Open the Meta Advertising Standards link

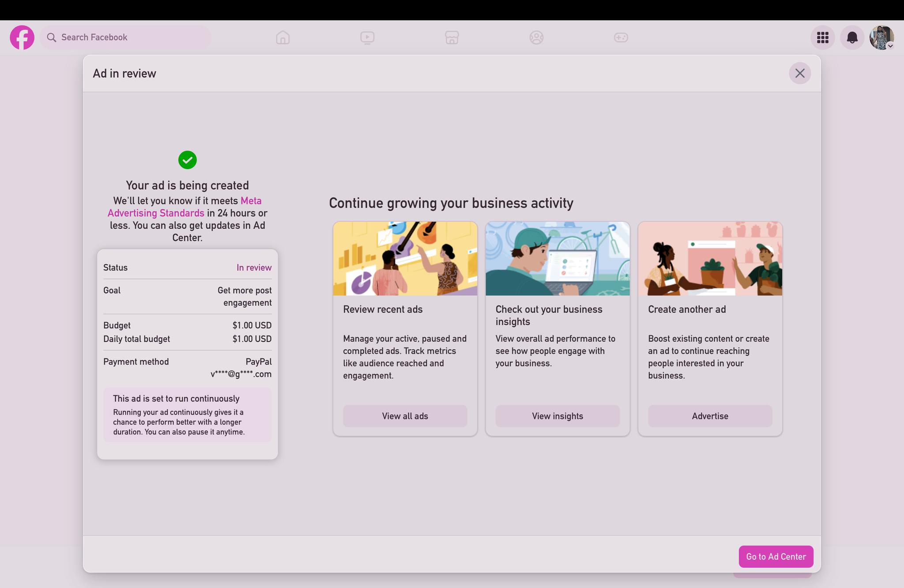185,207
